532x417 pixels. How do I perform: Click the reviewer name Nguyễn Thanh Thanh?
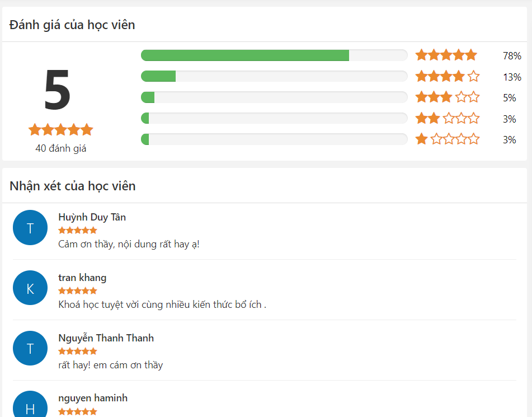click(106, 338)
